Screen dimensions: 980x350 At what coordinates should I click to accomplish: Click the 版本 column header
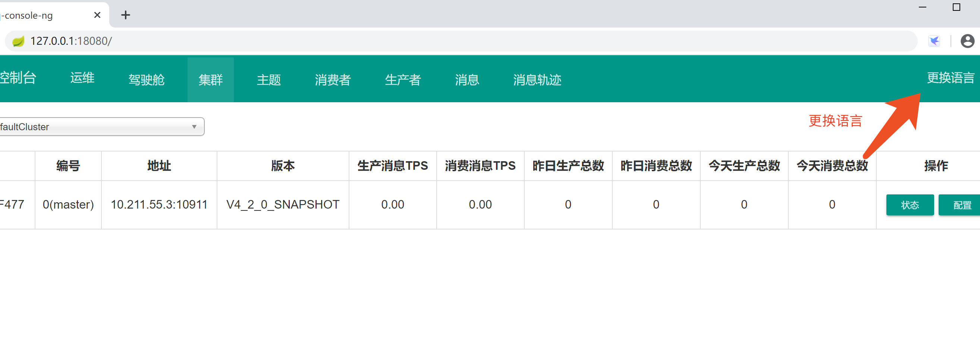(283, 166)
